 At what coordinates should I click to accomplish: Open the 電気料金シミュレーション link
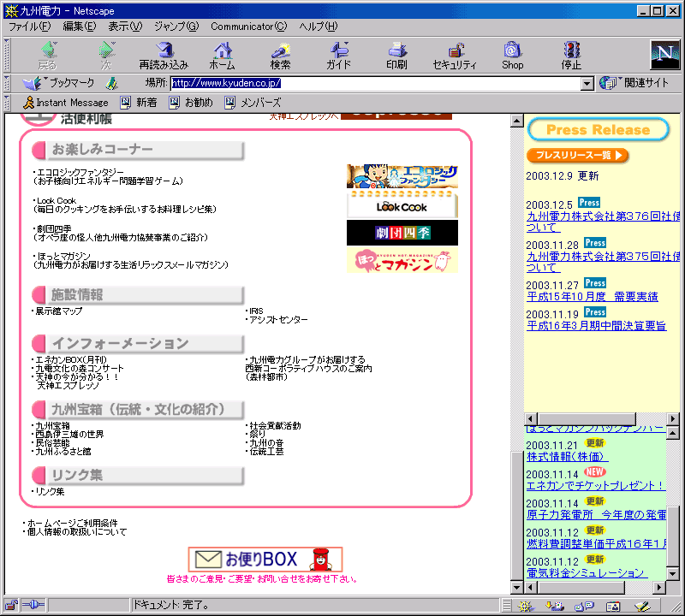point(587,572)
